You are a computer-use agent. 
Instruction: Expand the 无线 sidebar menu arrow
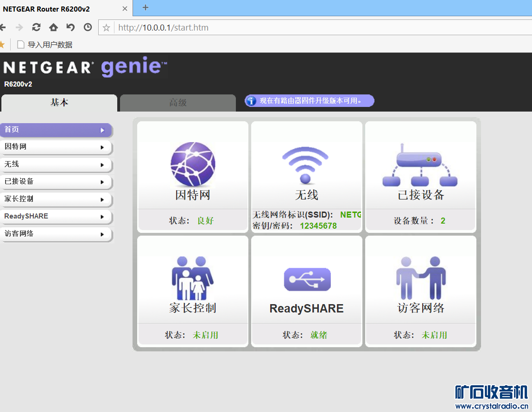tap(102, 165)
